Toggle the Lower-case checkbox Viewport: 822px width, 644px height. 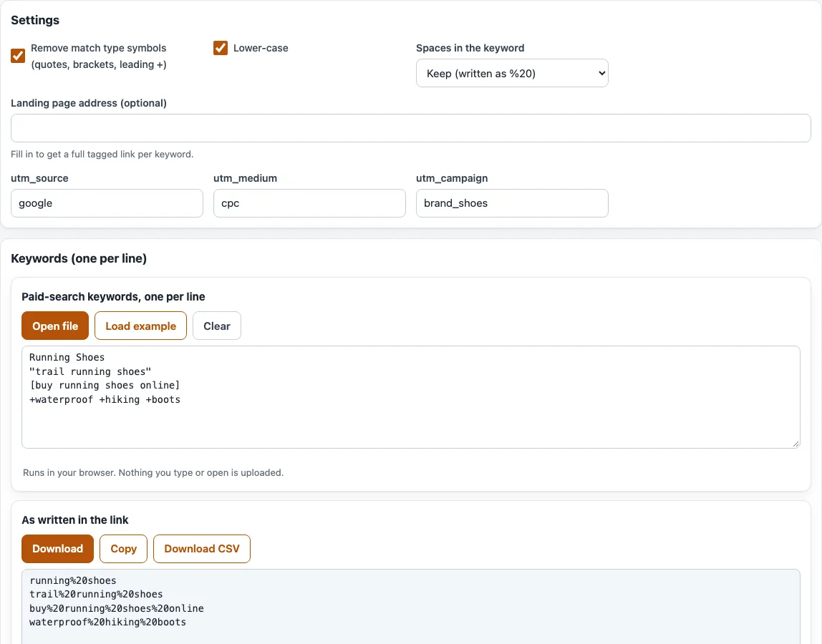(221, 48)
